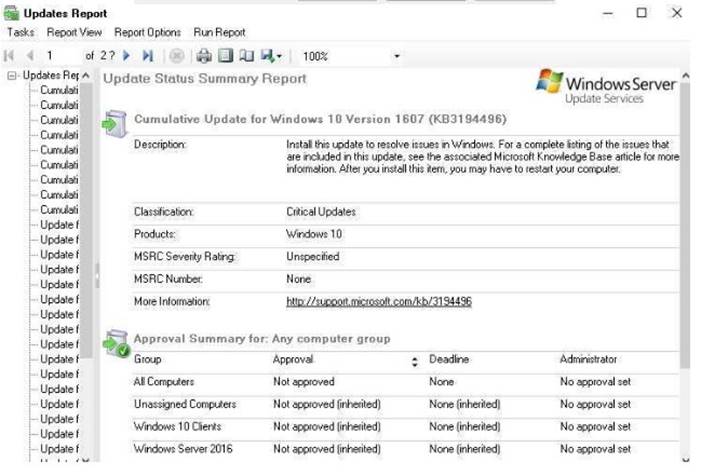This screenshot has height=475, width=701.
Task: Jump to the first report page
Action: [10, 56]
